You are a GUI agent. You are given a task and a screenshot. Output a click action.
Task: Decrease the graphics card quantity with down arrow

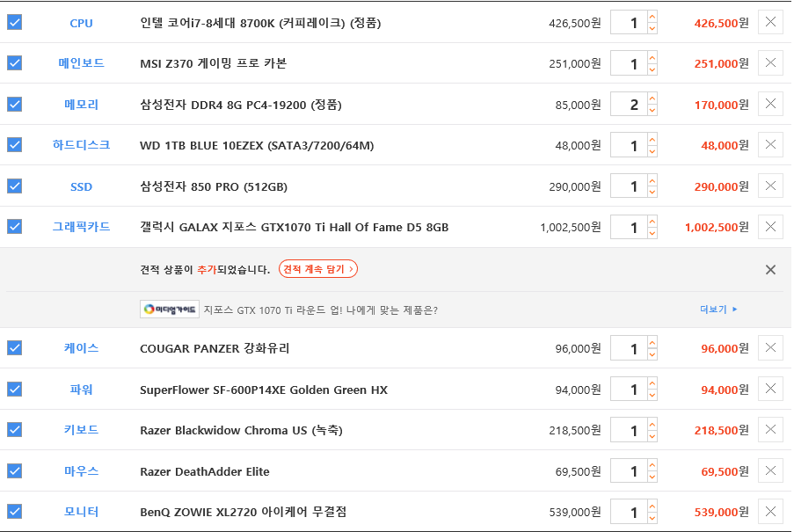point(652,233)
